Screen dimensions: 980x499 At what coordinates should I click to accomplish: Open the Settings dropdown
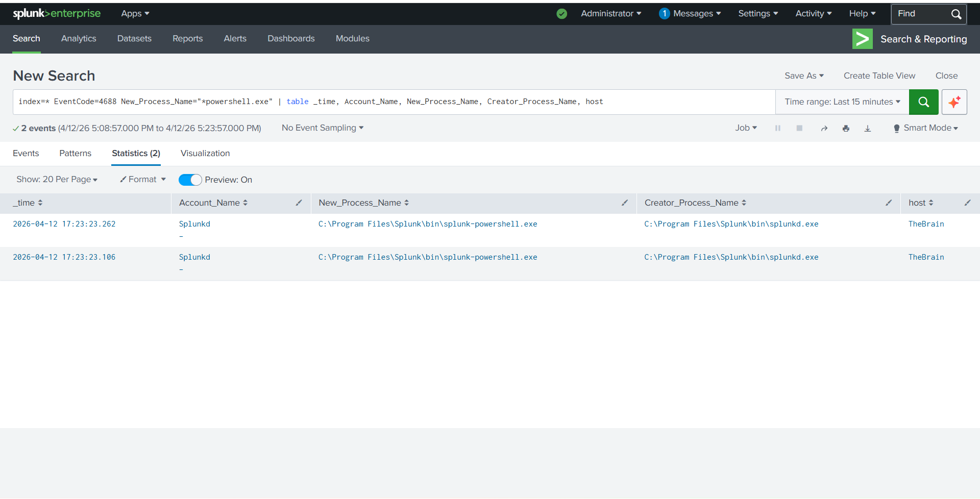[758, 14]
